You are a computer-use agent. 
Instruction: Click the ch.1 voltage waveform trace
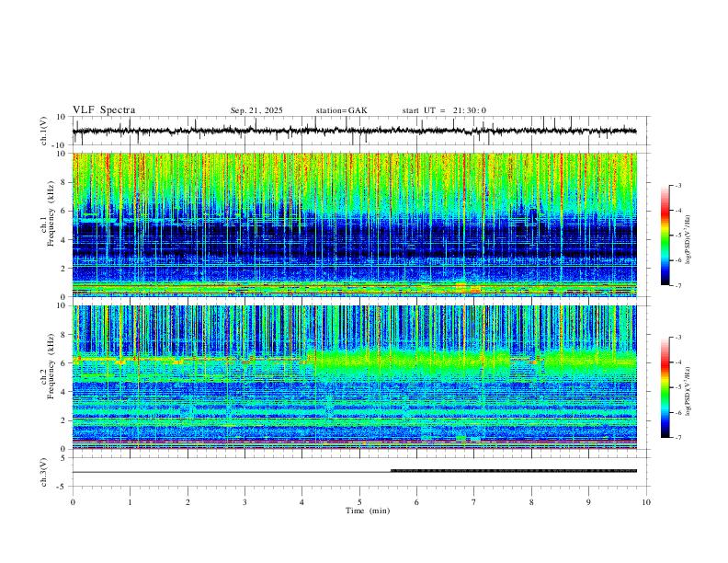(x=354, y=131)
